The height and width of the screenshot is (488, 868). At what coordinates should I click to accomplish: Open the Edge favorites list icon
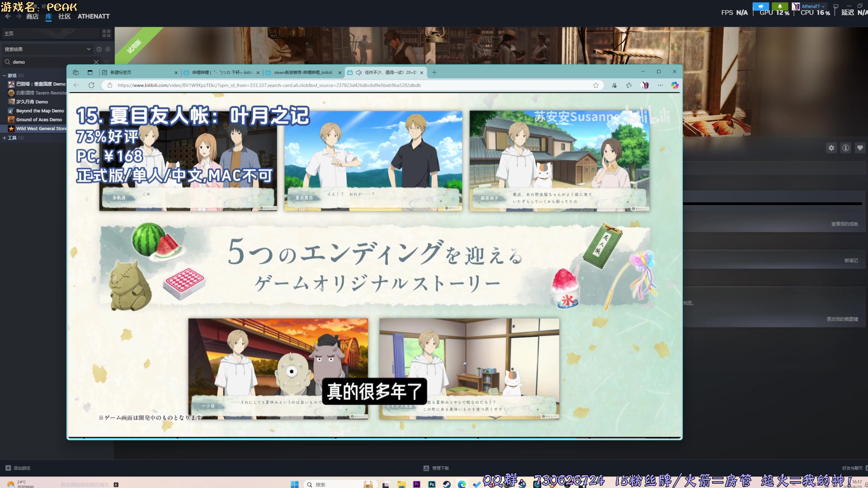coord(629,85)
